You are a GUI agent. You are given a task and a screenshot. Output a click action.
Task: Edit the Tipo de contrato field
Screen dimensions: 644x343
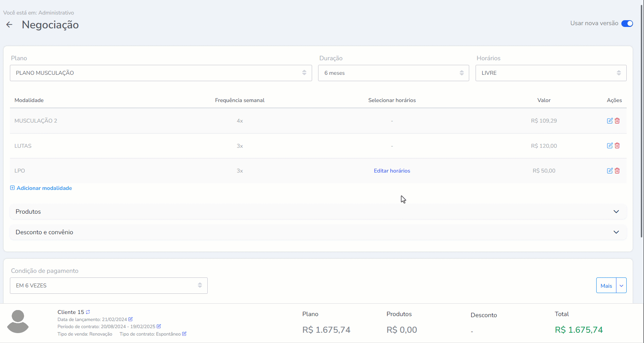pyautogui.click(x=184, y=334)
